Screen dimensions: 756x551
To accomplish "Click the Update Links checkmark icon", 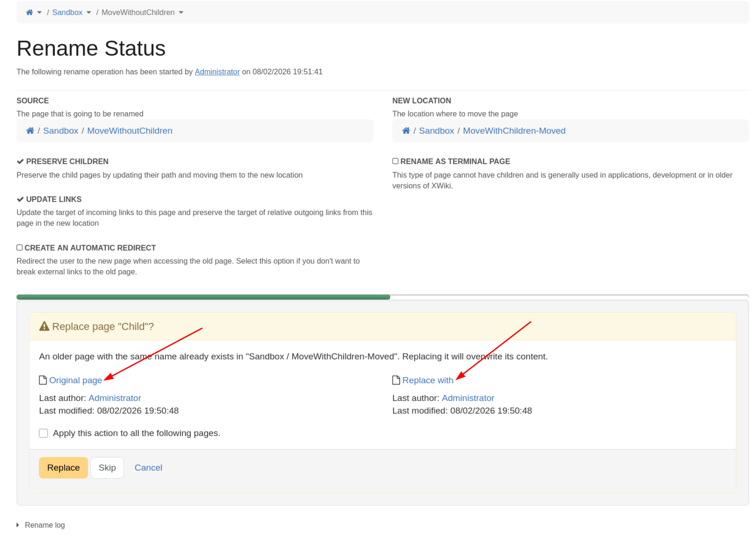I will coord(20,199).
